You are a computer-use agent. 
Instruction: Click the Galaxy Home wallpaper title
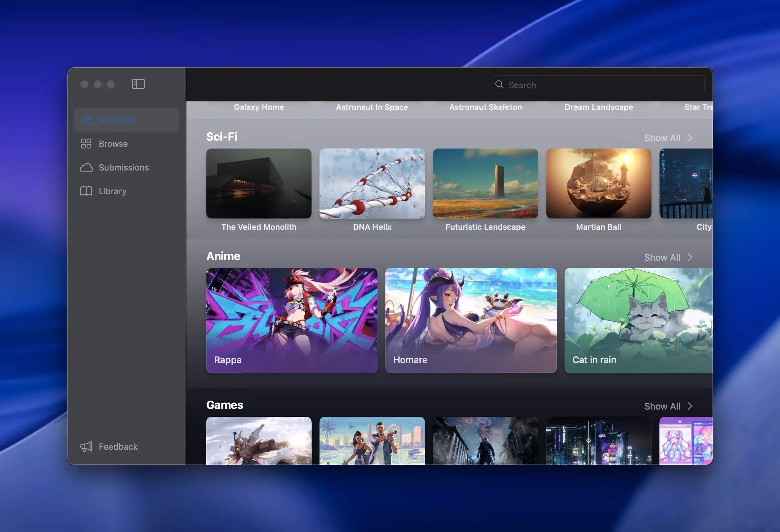[x=259, y=107]
